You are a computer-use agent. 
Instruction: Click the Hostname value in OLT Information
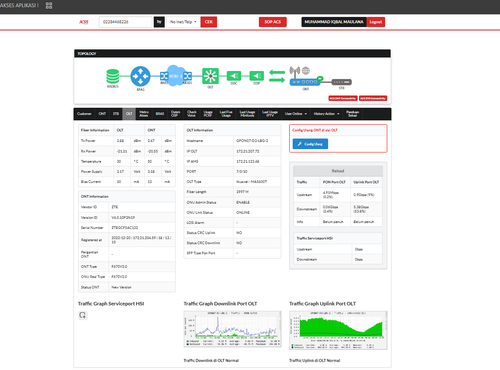[x=252, y=141]
